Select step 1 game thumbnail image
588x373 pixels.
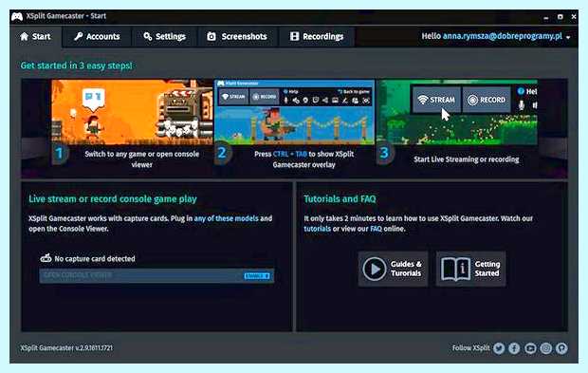point(132,112)
